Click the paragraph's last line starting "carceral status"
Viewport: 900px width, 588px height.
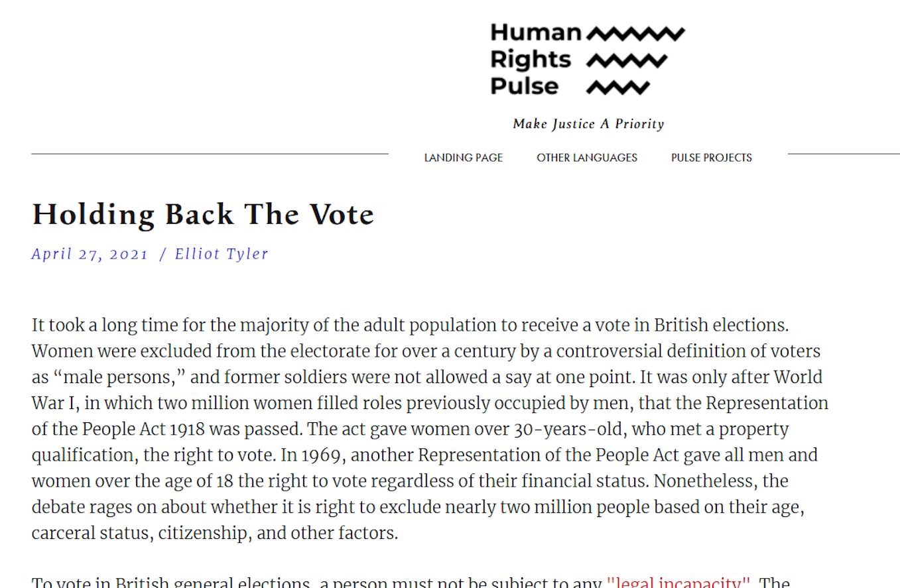pyautogui.click(x=215, y=533)
